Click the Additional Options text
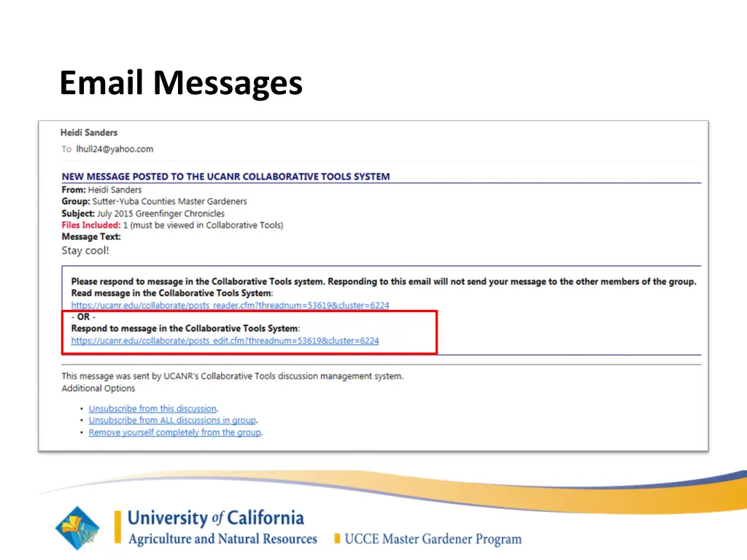747x560 pixels. pos(98,388)
